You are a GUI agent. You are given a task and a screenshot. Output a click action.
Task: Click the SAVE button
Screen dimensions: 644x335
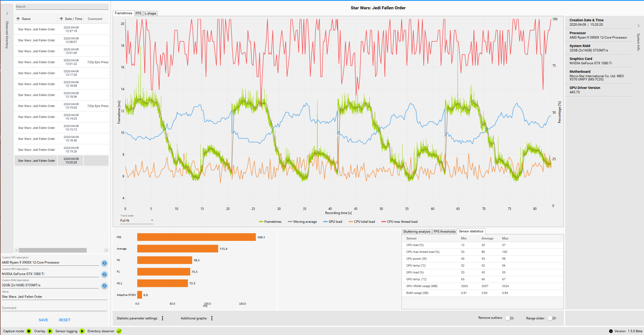tap(43, 320)
